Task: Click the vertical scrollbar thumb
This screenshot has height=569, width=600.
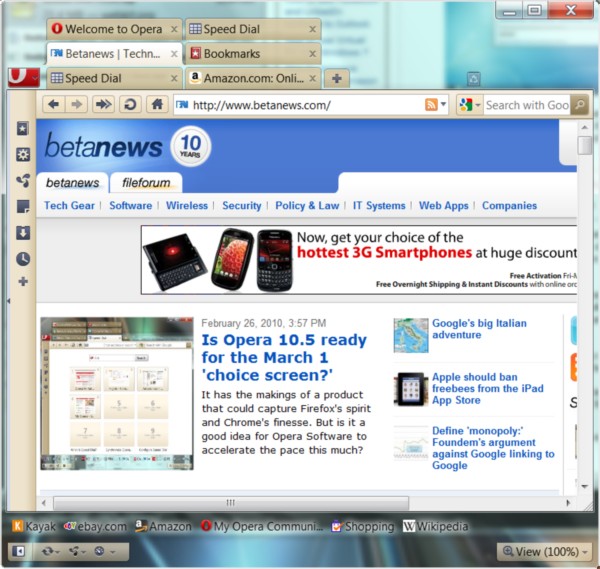Action: (584, 145)
